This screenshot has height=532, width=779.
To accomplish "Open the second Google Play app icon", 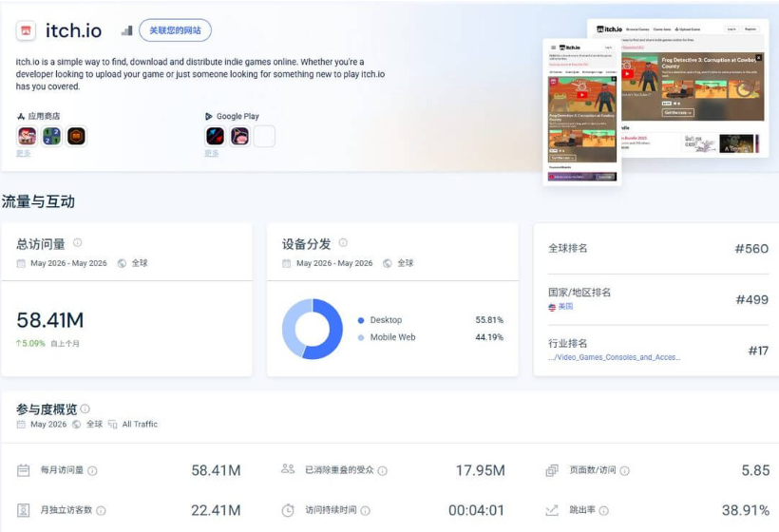I will pos(240,136).
